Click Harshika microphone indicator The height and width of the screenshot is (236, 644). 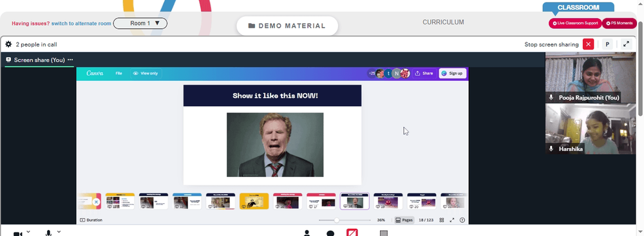[x=551, y=149]
